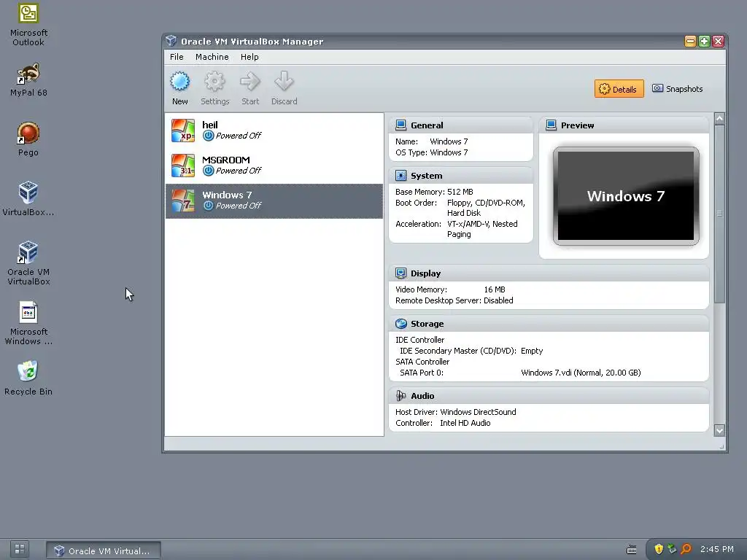
Task: Click the VirtualBox title bar cube icon
Action: pyautogui.click(x=171, y=42)
